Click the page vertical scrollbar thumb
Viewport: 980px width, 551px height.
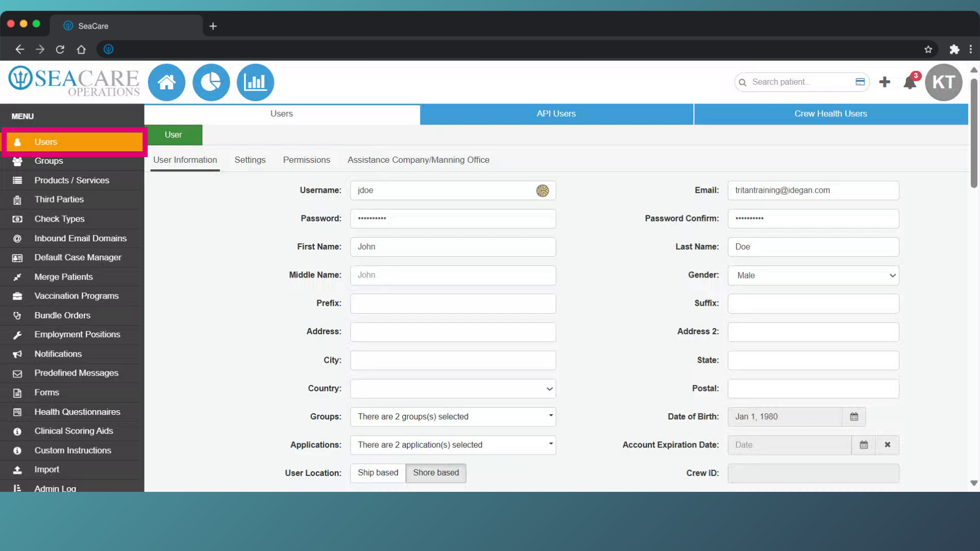coord(974,133)
